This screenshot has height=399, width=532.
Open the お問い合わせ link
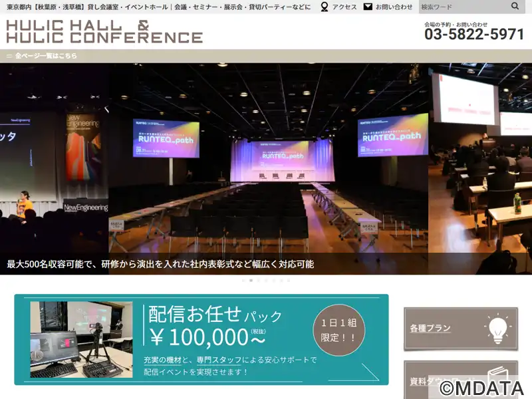pos(394,7)
